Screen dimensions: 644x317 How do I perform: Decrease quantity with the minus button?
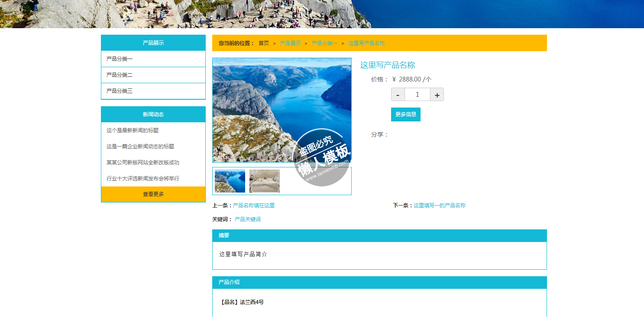point(398,95)
